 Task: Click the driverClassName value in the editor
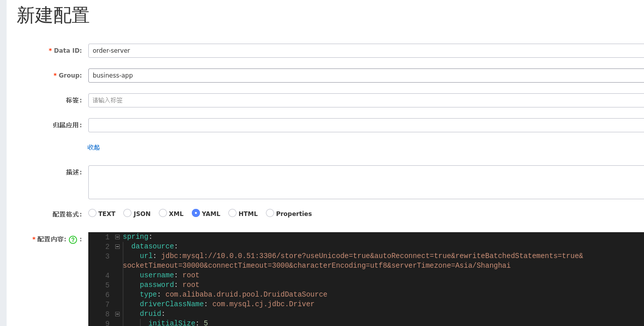point(263,304)
